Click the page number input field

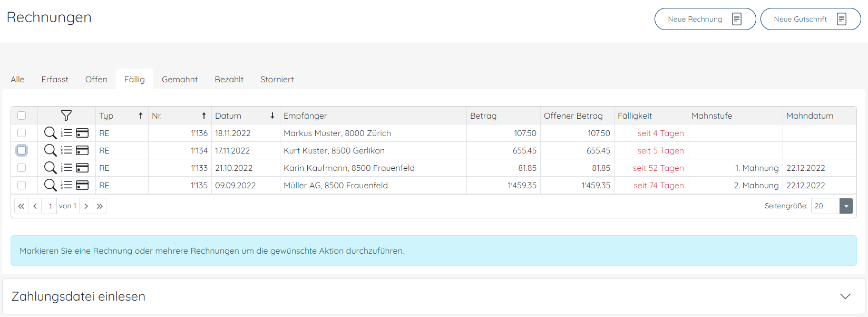pos(51,206)
